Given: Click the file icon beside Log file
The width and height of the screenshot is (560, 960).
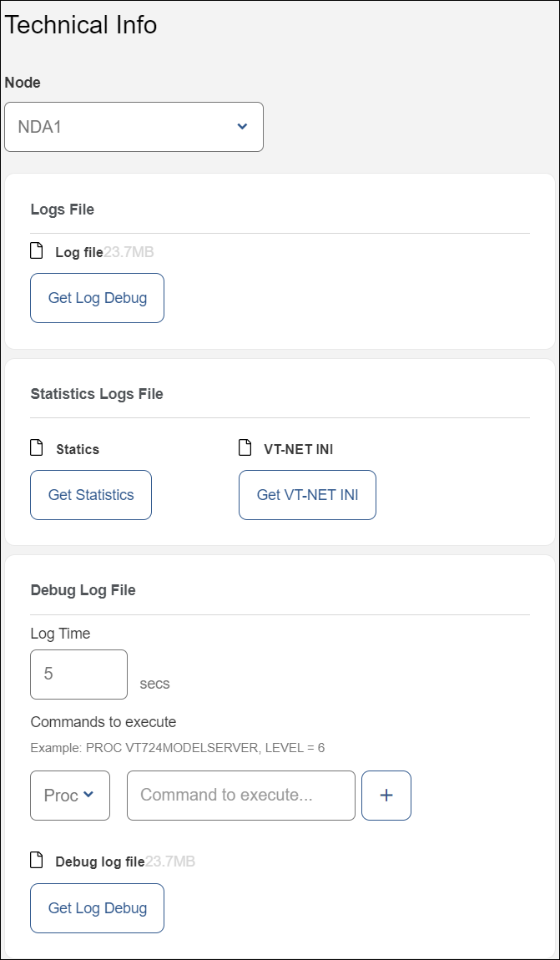Looking at the screenshot, I should click(36, 250).
